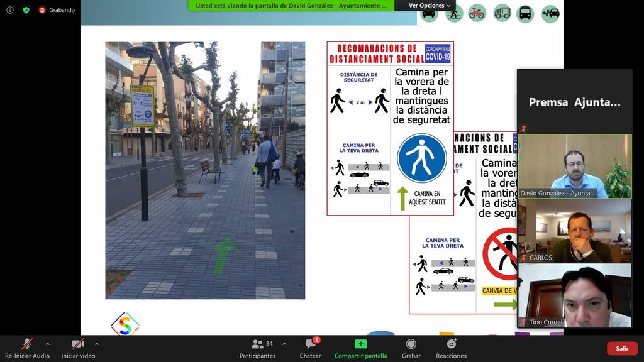
Task: Click the "CAMINA EN AQUEST SENTIT" text
Action: [427, 198]
